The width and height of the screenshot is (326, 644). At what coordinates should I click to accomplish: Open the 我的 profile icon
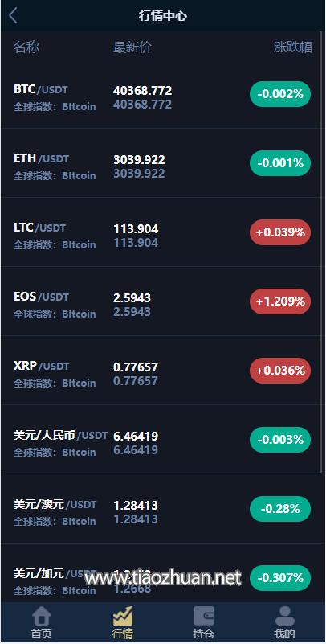[x=284, y=622]
